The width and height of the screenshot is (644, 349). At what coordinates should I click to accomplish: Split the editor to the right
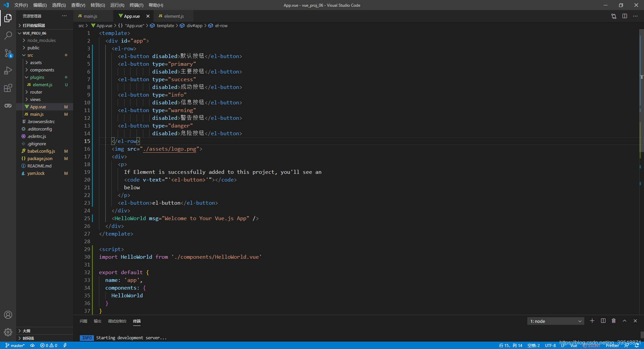coord(625,16)
